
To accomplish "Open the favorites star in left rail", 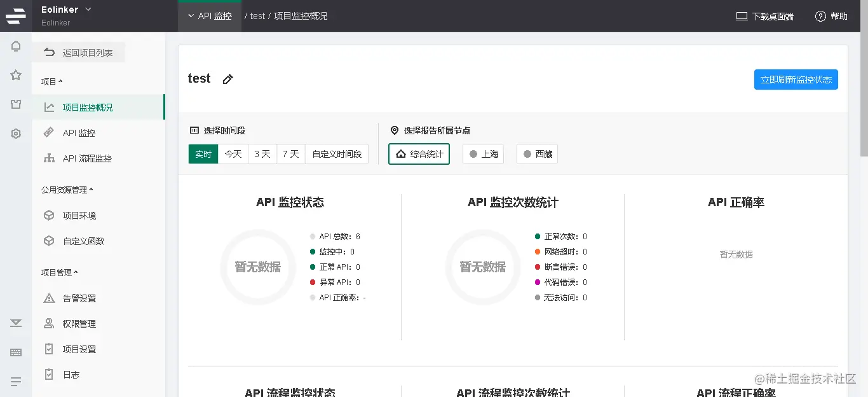I will (16, 75).
